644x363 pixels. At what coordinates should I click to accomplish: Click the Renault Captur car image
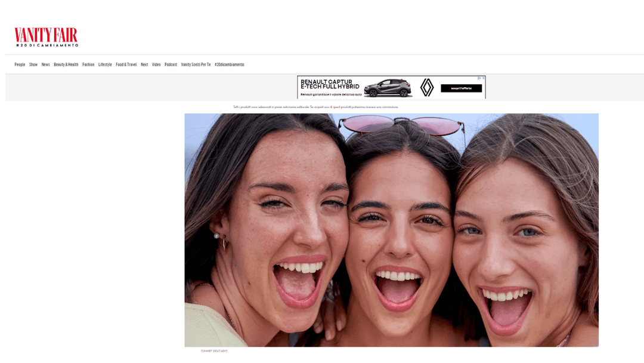[388, 88]
